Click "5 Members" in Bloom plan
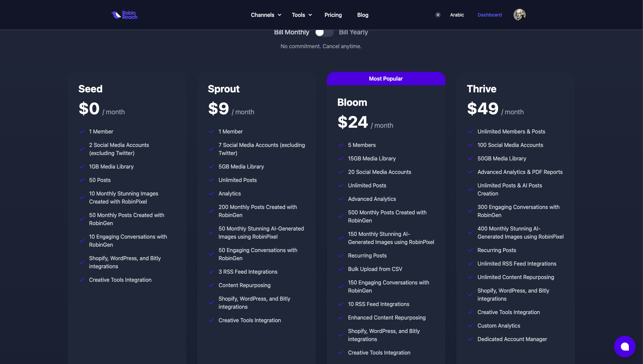 pos(362,145)
